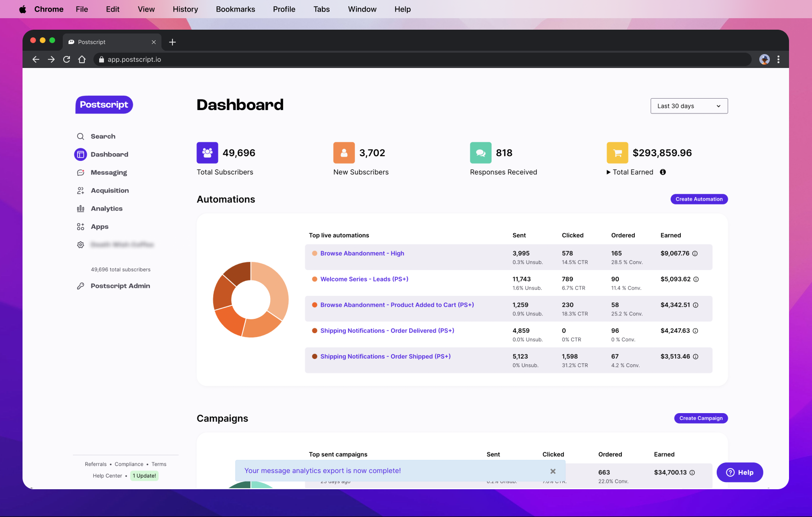The image size is (812, 517).
Task: Click the settings gear icon in sidebar
Action: 80,245
